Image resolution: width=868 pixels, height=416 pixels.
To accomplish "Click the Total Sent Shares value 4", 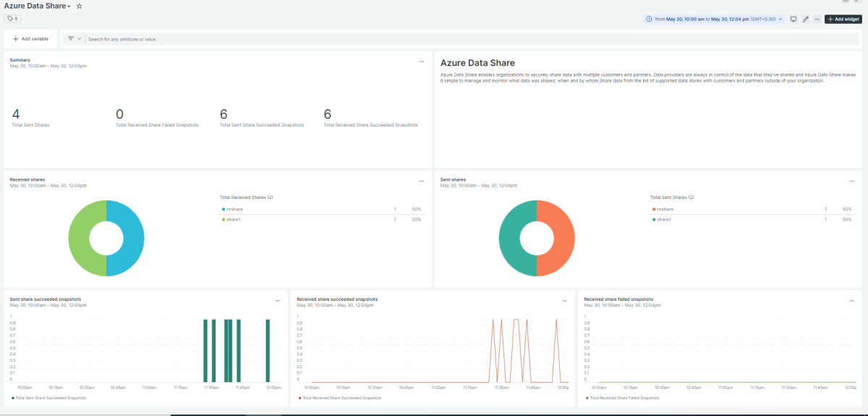I will [16, 114].
